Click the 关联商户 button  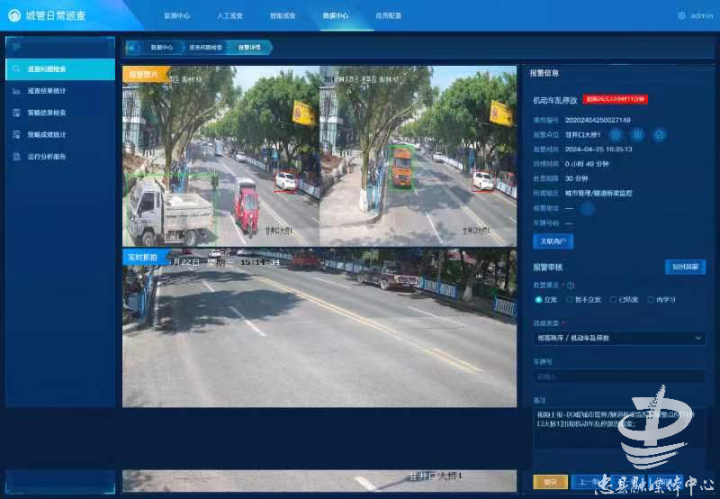553,241
